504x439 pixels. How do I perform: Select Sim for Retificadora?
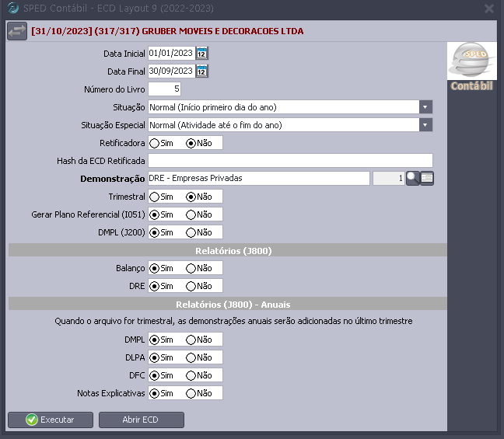[x=161, y=143]
